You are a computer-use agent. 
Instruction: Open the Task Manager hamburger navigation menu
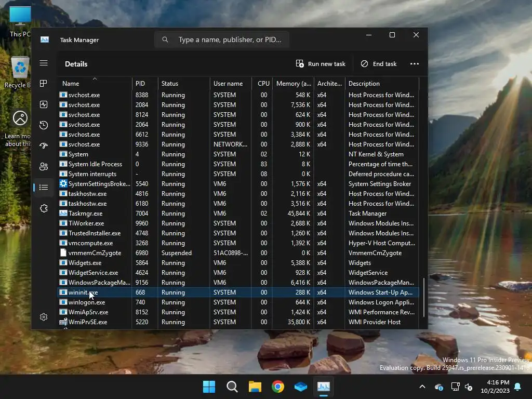[44, 63]
